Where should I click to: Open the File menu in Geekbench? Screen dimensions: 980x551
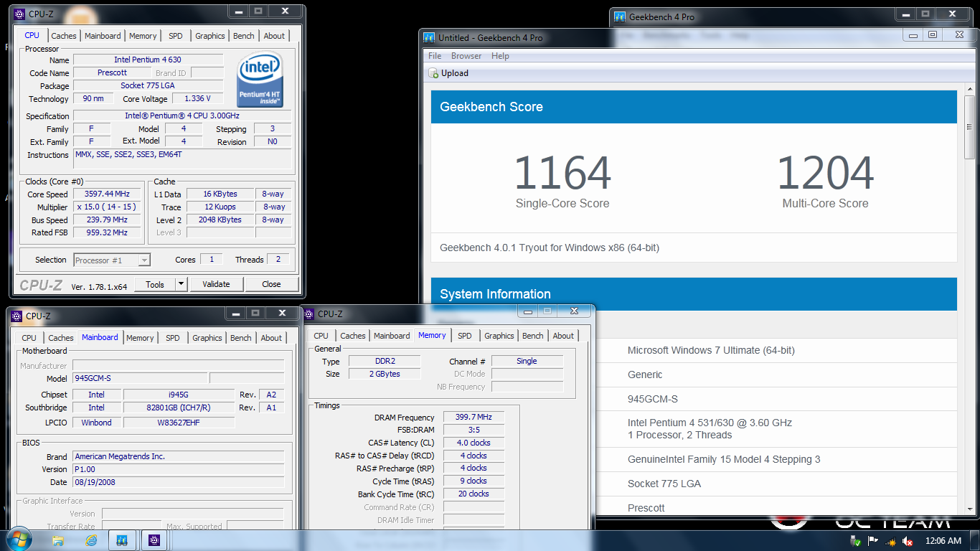coord(435,56)
